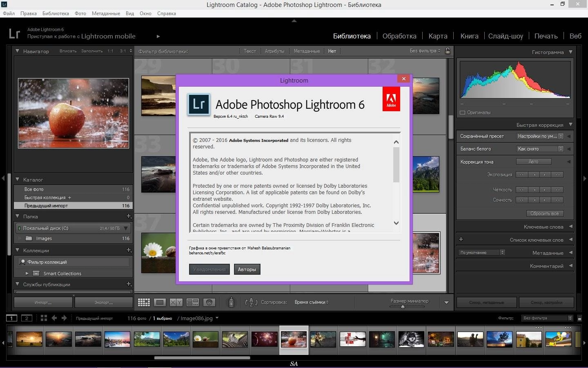Image resolution: width=588 pixels, height=368 pixels.
Task: Open sort Время съёмки dropdown
Action: (312, 302)
